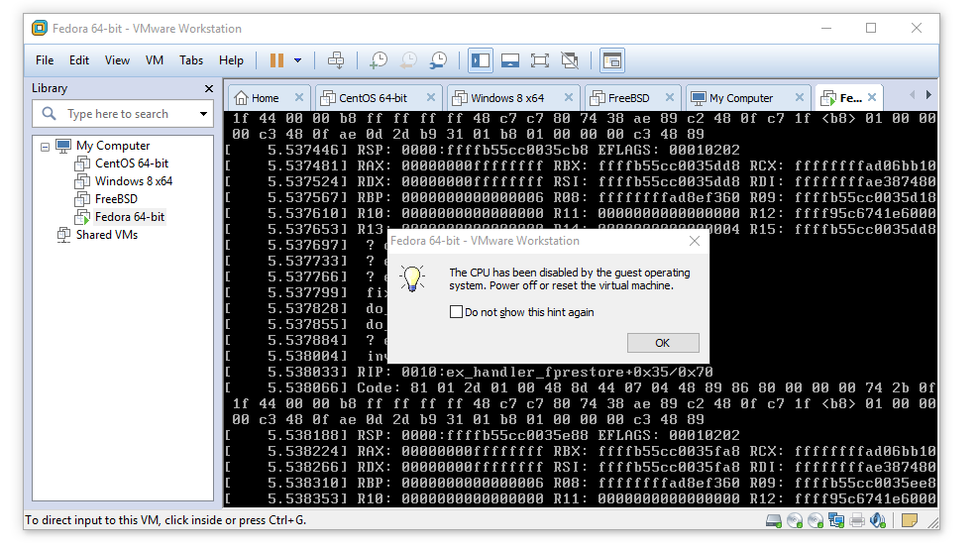Click the sound card status icon
This screenshot has width=980, height=548.
pos(878,520)
